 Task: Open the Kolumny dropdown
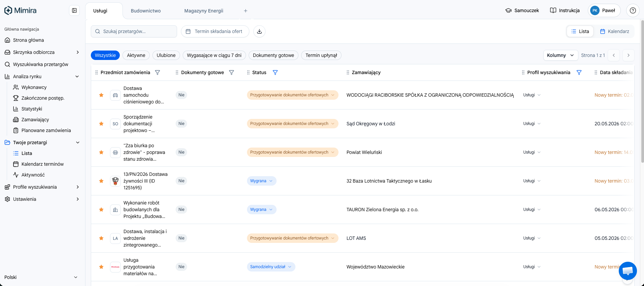point(561,55)
